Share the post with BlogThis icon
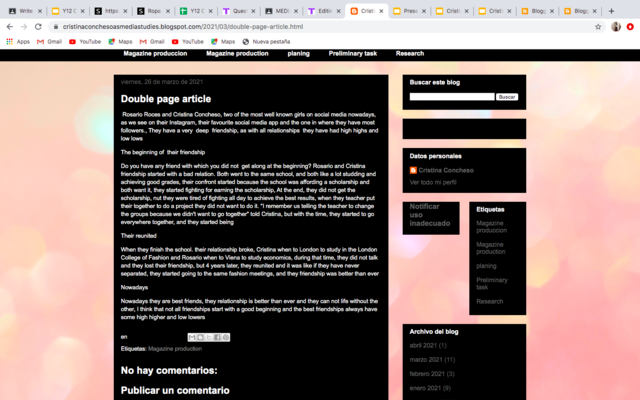This screenshot has width=640, height=400. tap(200, 337)
